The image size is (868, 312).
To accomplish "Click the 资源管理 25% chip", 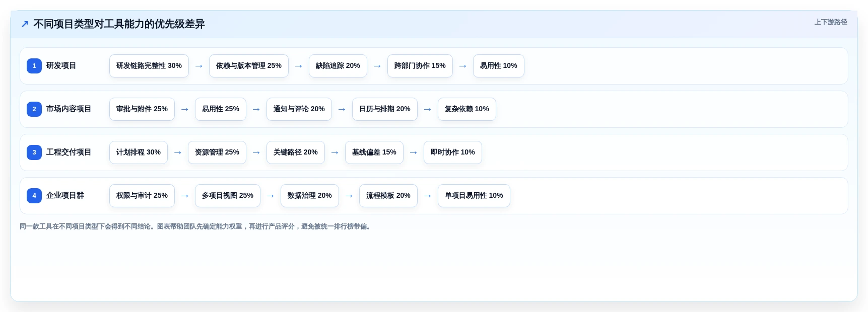I will click(x=217, y=152).
